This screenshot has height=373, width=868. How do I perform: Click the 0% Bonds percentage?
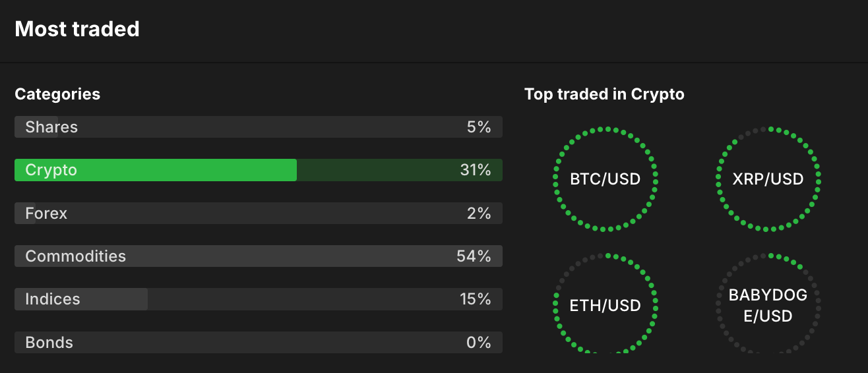coord(479,343)
